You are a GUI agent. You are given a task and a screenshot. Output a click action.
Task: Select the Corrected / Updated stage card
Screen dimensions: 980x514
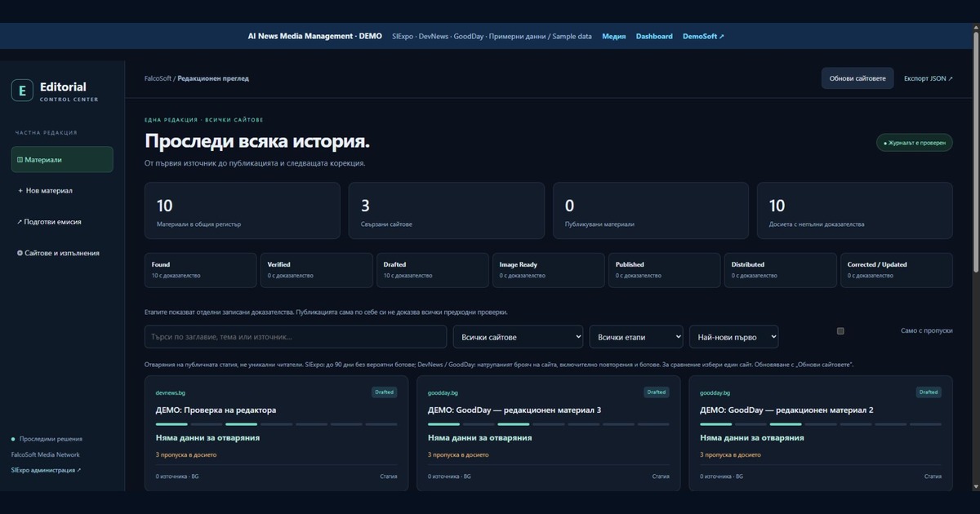click(896, 270)
